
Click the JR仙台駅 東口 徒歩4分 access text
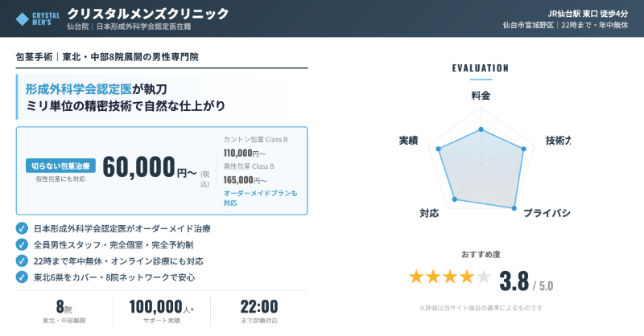(592, 13)
